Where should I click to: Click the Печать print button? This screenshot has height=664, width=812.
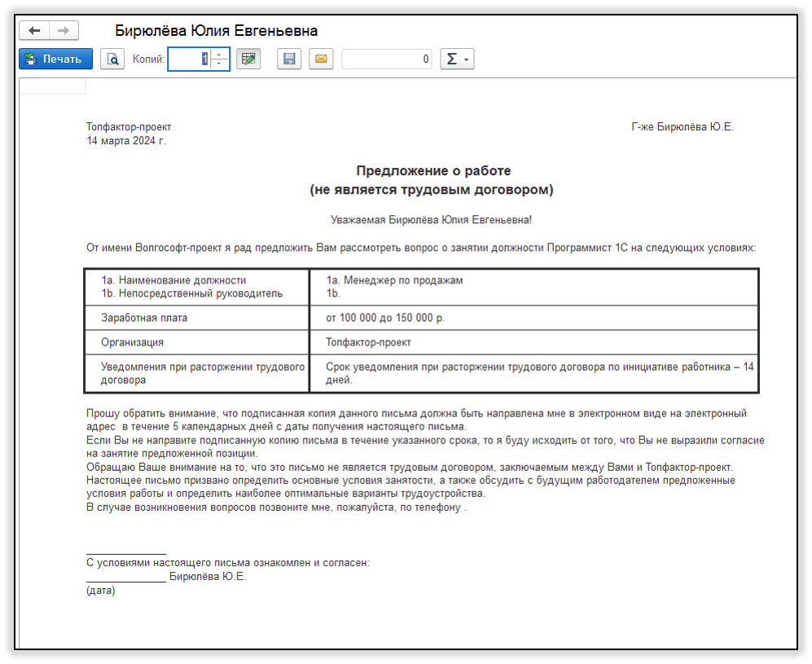[x=56, y=59]
